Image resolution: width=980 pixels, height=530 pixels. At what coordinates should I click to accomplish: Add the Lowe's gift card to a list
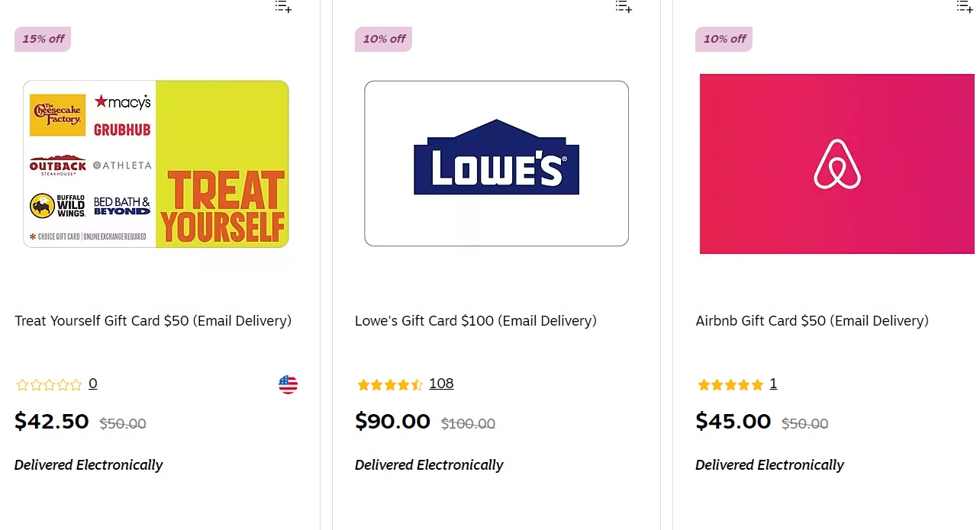click(624, 8)
